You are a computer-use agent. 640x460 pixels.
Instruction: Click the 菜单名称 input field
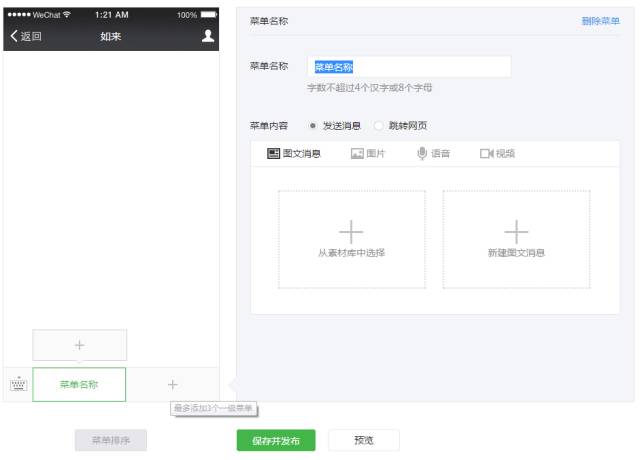pyautogui.click(x=409, y=67)
